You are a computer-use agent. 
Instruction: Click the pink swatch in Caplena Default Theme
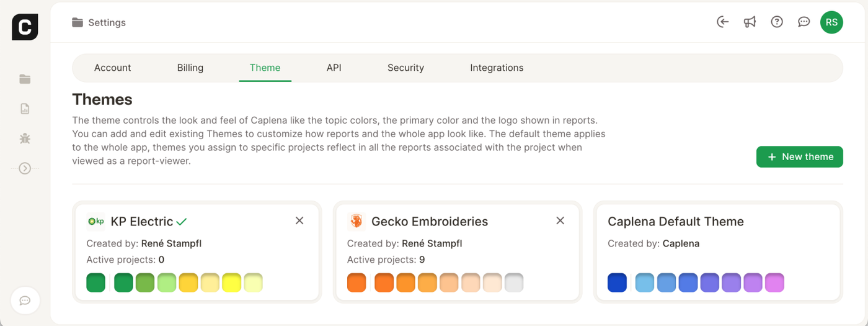(x=775, y=283)
